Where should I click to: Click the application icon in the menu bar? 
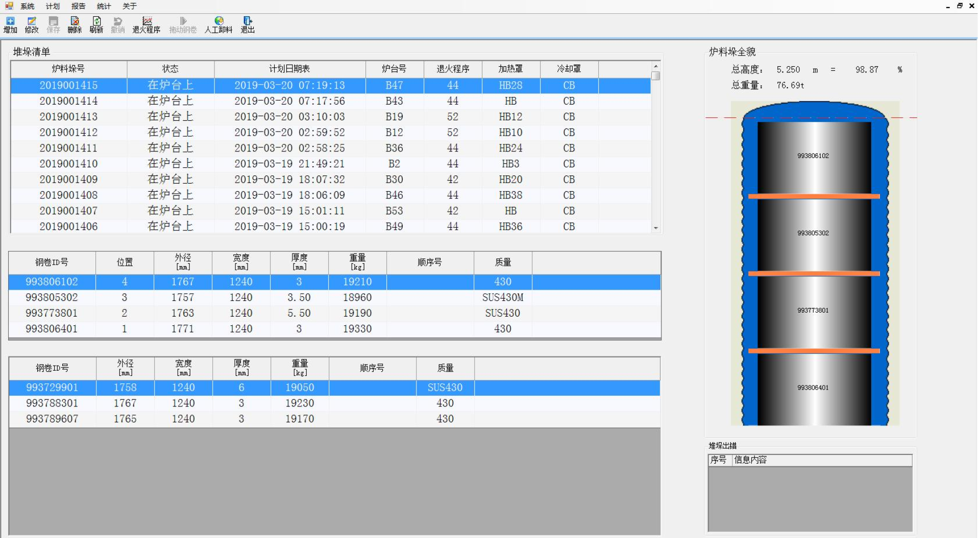click(9, 6)
